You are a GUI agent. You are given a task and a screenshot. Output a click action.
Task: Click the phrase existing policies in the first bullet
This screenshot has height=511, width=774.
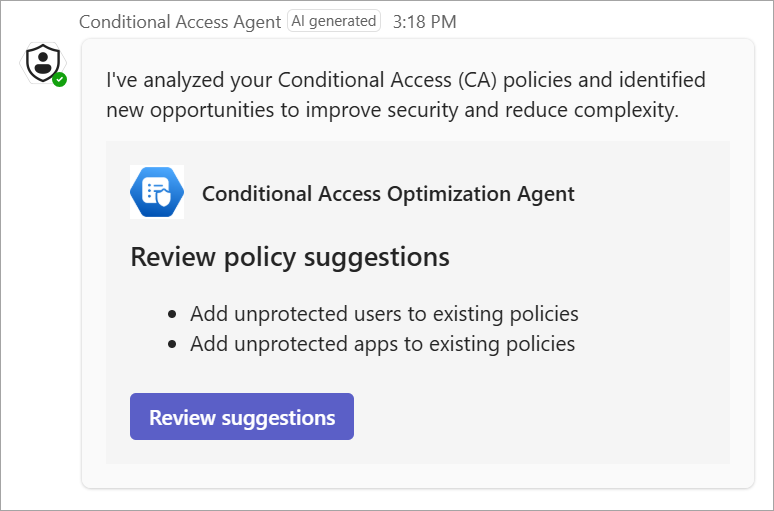[504, 314]
